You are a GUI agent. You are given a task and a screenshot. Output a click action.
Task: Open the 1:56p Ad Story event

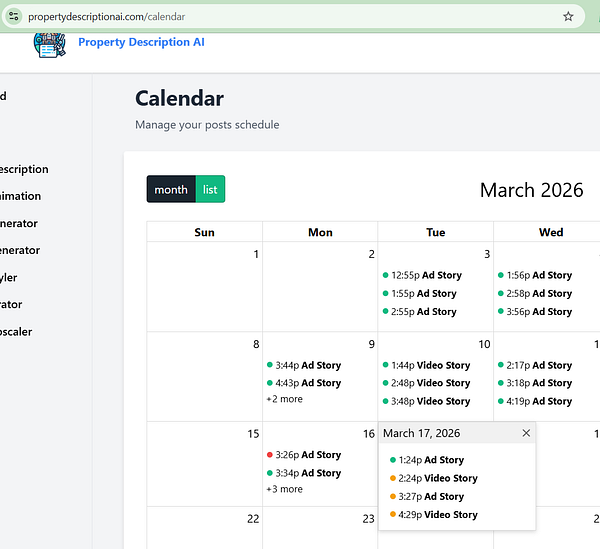pyautogui.click(x=535, y=275)
